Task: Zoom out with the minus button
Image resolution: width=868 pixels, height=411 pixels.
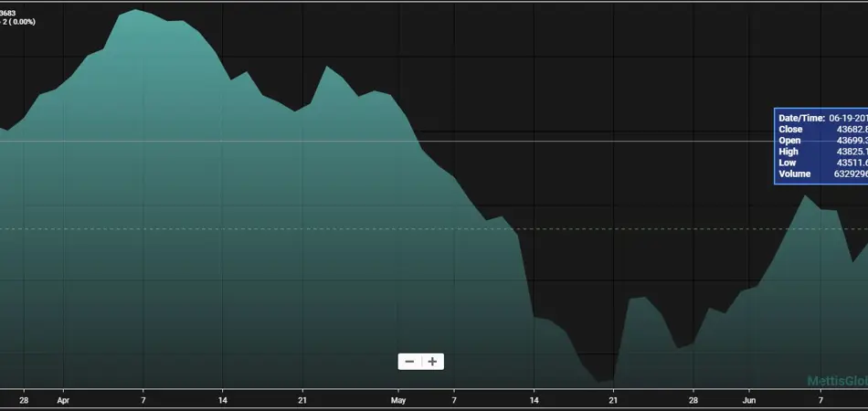Action: [x=409, y=362]
